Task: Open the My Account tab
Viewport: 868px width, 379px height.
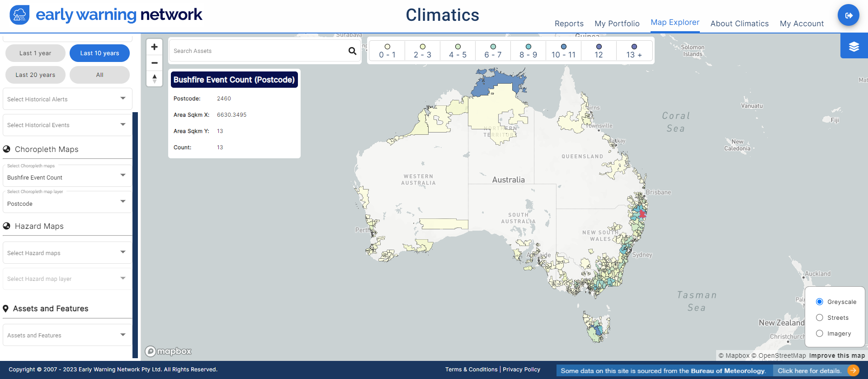Action: (802, 24)
